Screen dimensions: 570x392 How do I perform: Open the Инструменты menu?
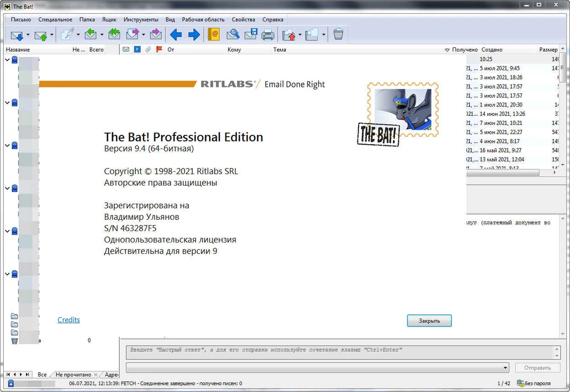click(141, 19)
